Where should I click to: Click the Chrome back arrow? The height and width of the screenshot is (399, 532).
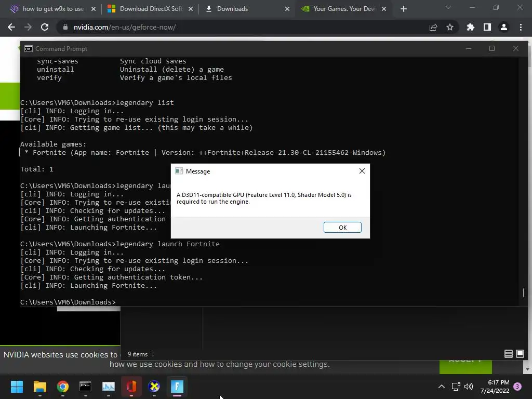[x=11, y=27]
